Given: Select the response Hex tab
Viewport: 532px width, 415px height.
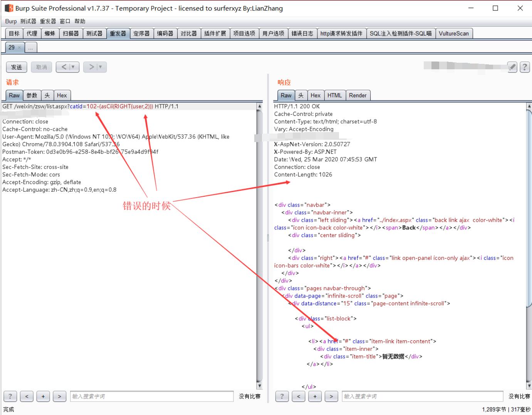Looking at the screenshot, I should click(x=316, y=95).
